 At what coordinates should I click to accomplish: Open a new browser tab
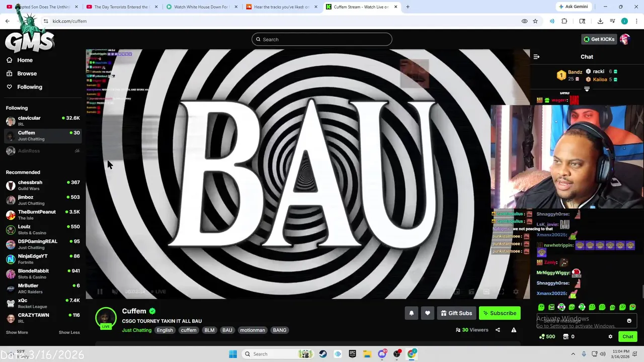click(x=408, y=7)
